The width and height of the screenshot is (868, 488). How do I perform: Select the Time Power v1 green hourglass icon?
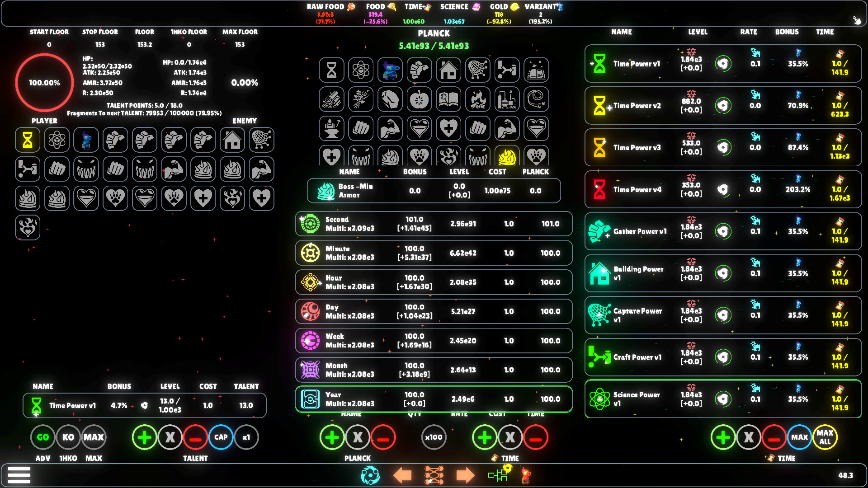click(x=600, y=63)
